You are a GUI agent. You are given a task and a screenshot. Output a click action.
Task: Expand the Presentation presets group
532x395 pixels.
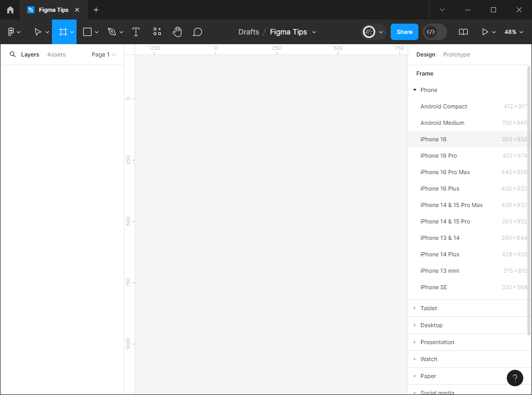415,342
